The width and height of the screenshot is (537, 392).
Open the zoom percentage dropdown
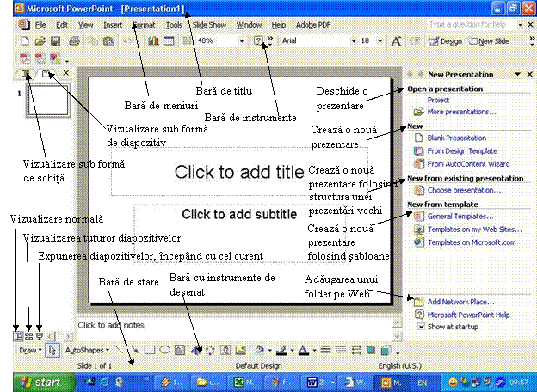point(244,41)
